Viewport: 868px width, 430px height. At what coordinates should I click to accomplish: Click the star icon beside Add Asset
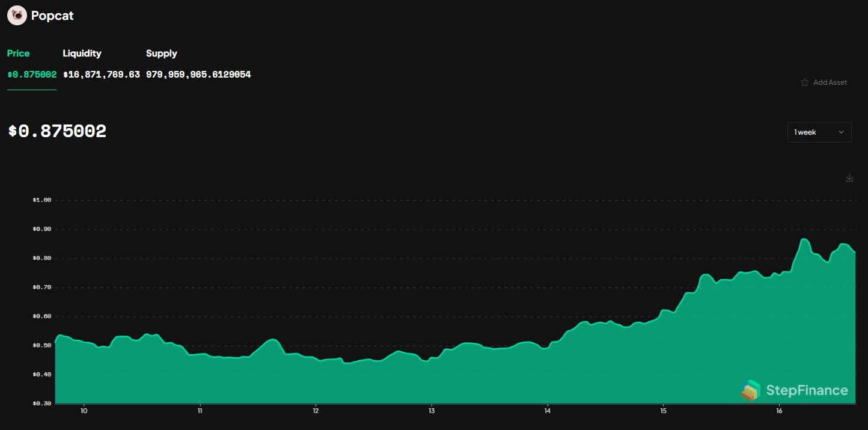point(804,82)
